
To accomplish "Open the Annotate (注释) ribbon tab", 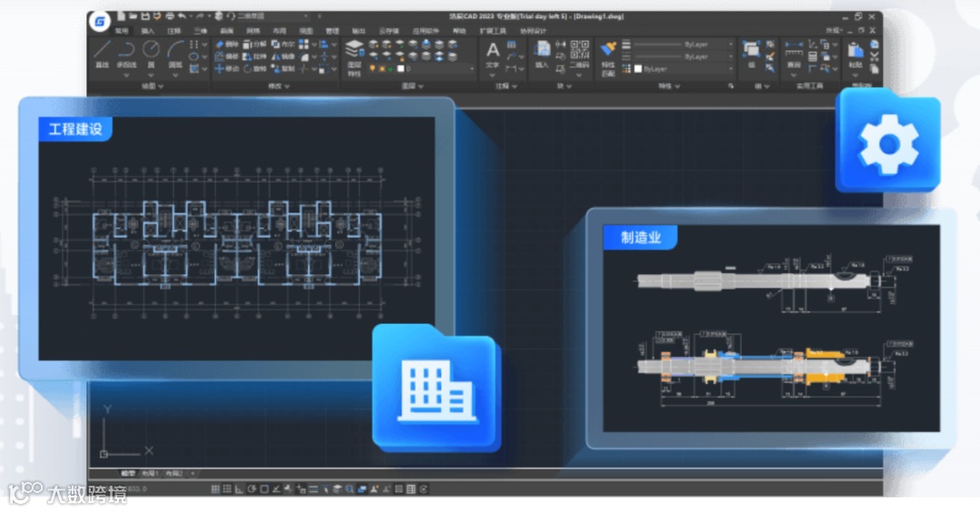I will (x=173, y=31).
